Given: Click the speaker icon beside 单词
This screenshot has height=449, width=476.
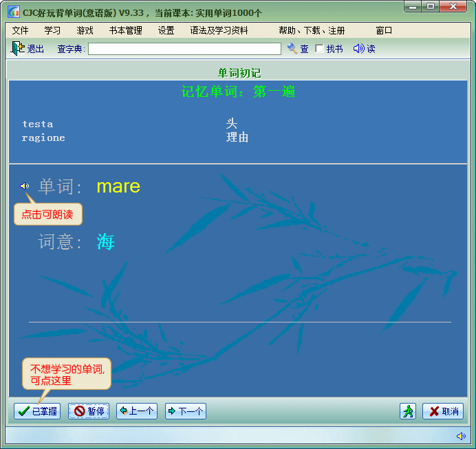Looking at the screenshot, I should pyautogui.click(x=25, y=186).
